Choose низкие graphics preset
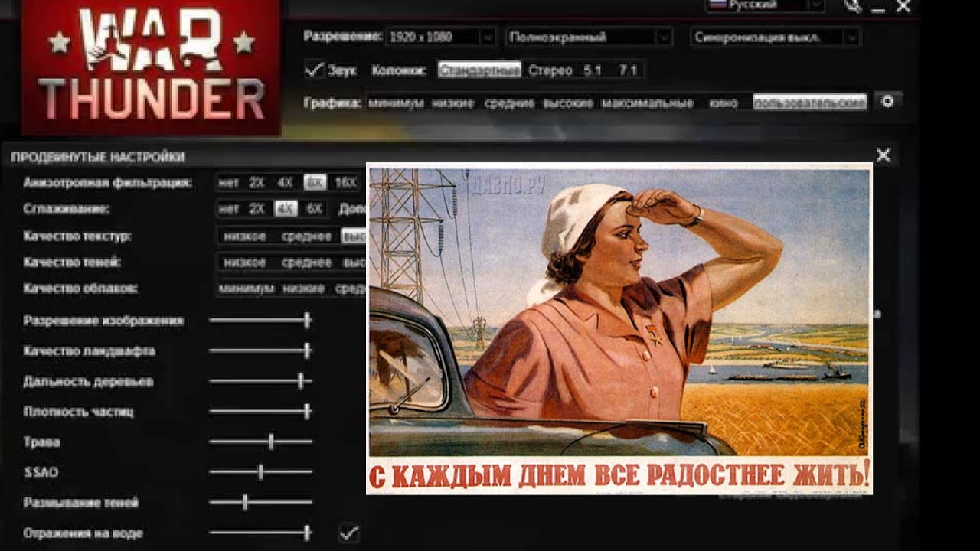 point(452,103)
